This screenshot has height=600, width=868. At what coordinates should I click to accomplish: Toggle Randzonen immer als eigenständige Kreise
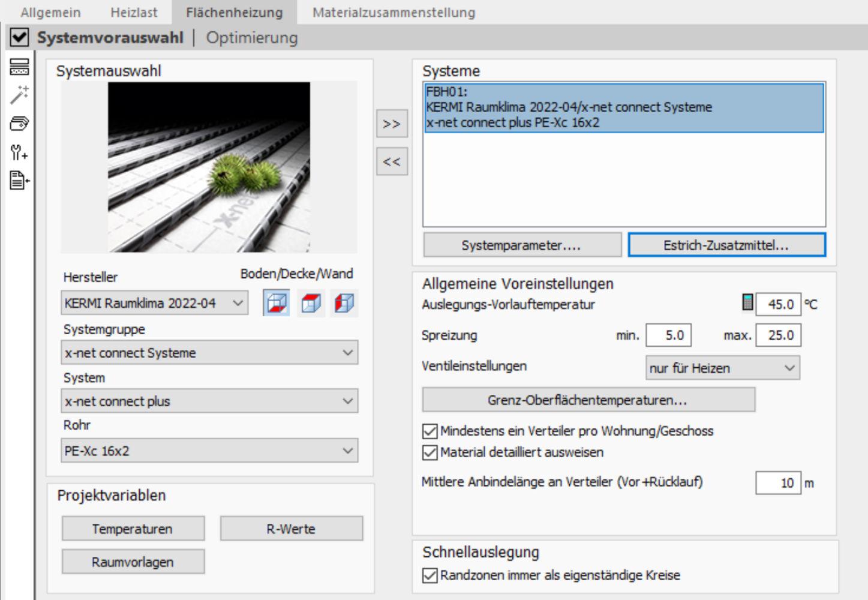430,575
